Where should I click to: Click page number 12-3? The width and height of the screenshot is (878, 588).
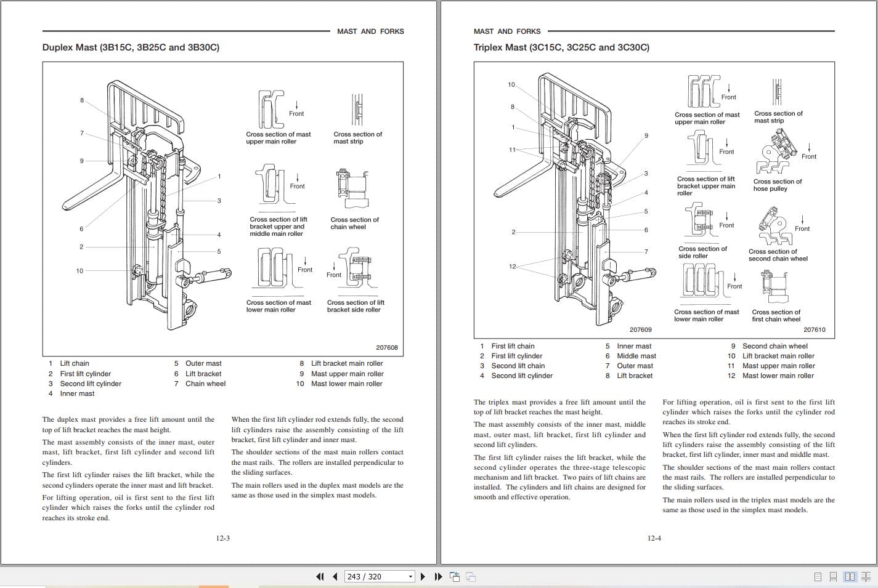(222, 538)
